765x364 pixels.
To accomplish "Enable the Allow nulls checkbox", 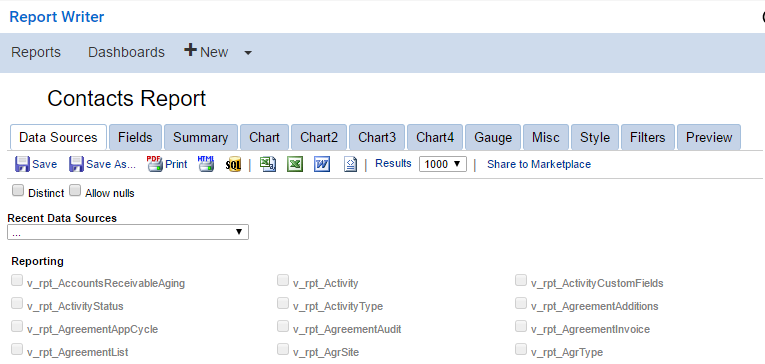I will pos(75,191).
